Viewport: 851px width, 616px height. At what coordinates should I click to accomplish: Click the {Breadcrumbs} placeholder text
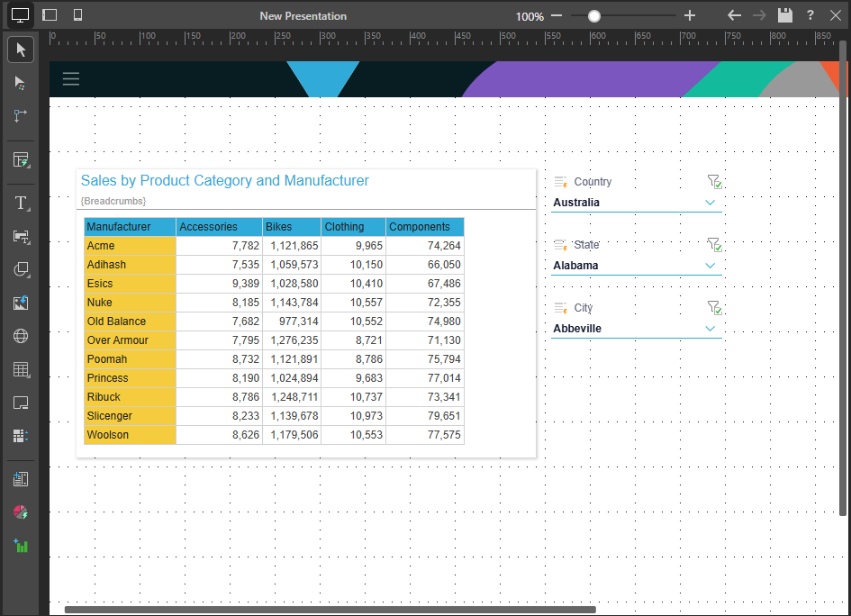click(113, 201)
